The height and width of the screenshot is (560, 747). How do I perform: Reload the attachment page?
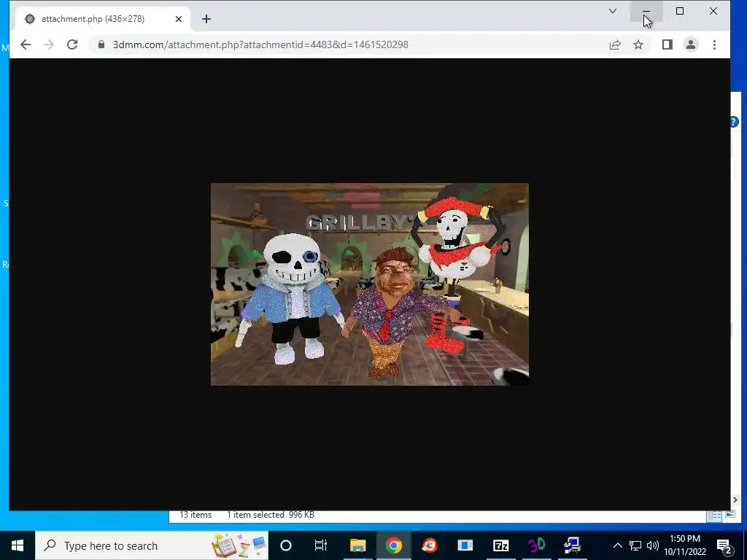point(72,44)
